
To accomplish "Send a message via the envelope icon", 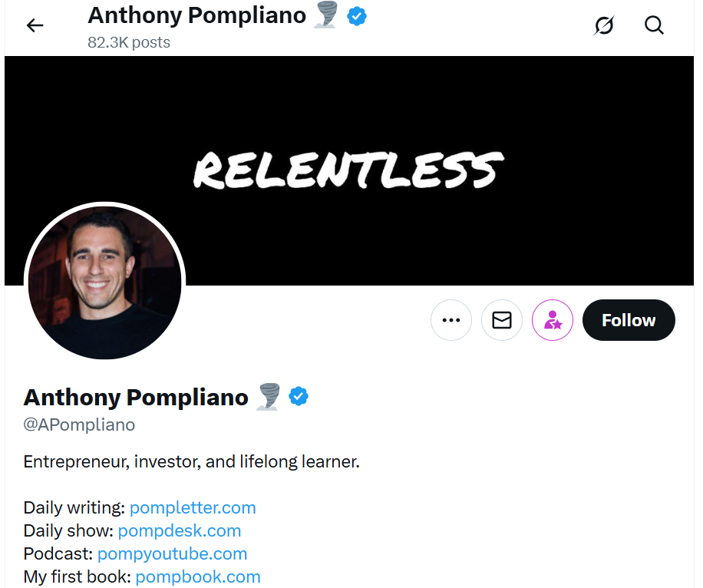I will [x=502, y=320].
